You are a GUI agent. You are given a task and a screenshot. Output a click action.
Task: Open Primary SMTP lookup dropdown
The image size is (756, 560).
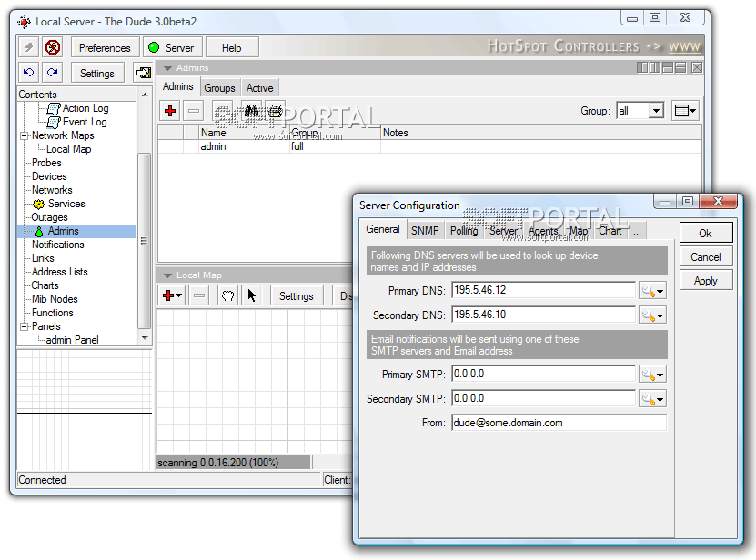click(653, 374)
